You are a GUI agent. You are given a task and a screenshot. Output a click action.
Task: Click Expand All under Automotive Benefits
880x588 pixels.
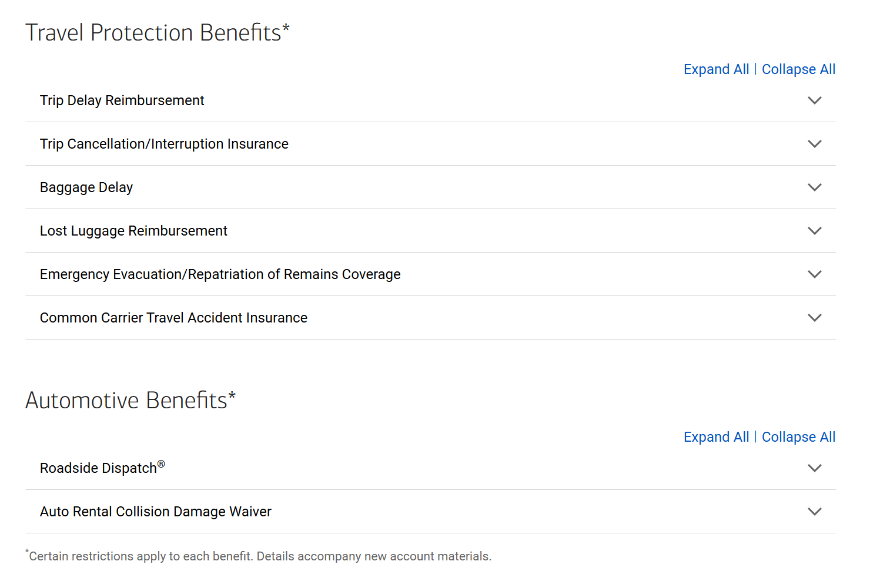(x=716, y=437)
